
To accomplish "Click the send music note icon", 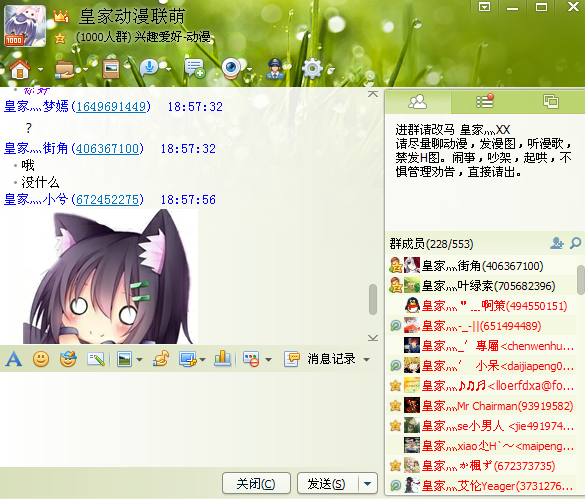I will 161,359.
